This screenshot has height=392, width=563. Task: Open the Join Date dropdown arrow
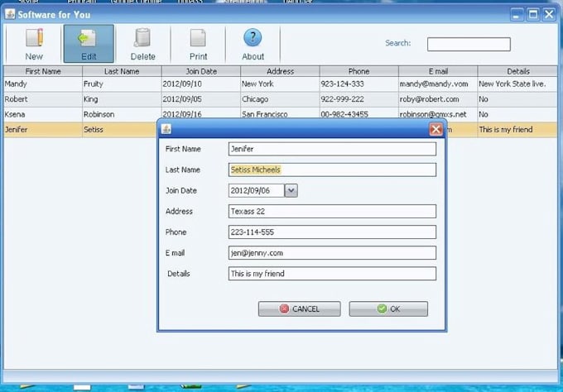point(291,190)
